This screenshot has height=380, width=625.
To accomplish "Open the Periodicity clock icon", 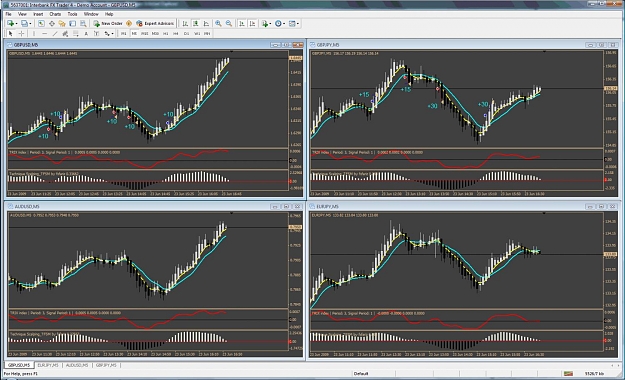I will [x=278, y=24].
